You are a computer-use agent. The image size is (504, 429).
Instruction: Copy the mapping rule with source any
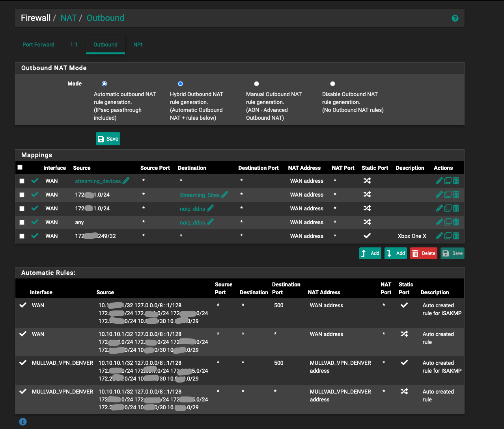(448, 222)
